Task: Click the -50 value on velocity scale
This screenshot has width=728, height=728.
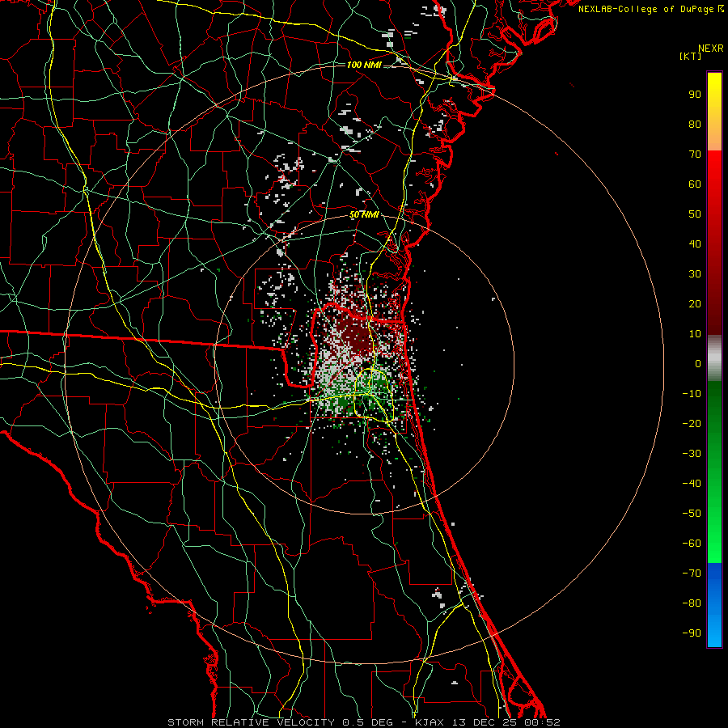Action: coord(692,514)
